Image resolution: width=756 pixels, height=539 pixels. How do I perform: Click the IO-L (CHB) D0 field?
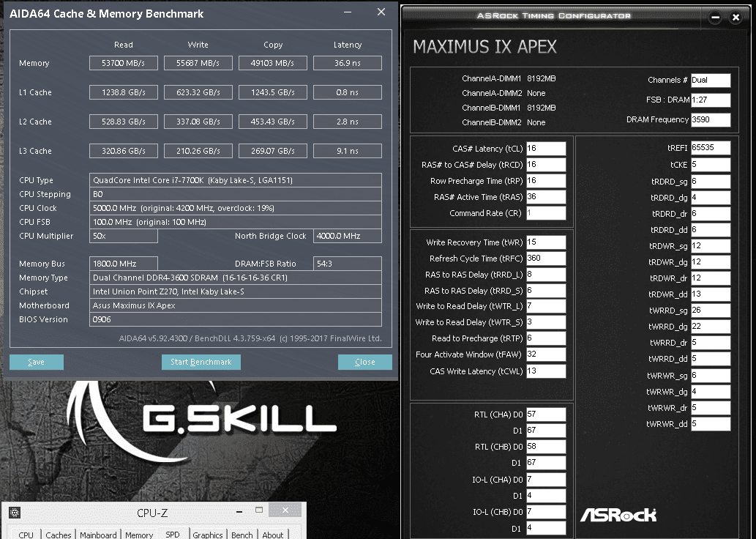coord(546,511)
